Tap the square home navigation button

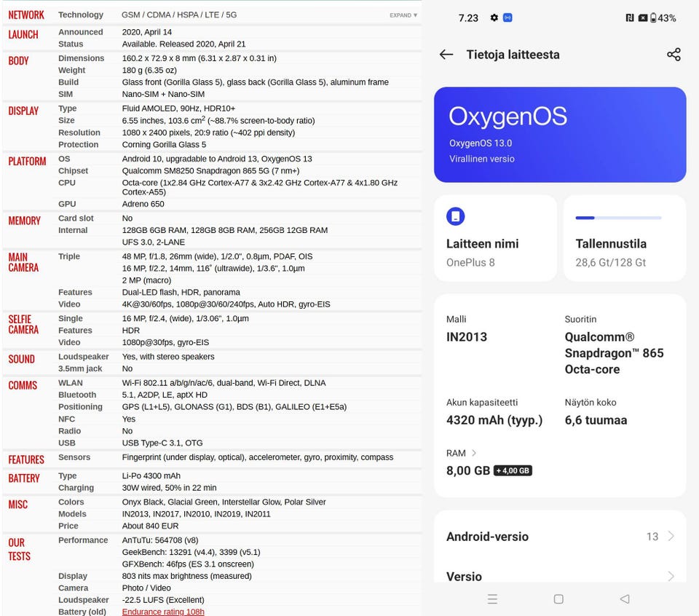pos(558,599)
